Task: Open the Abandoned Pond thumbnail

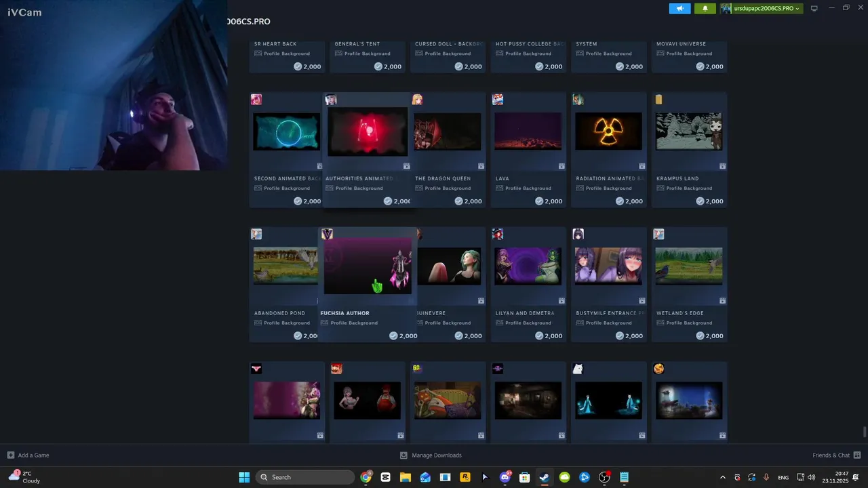Action: pyautogui.click(x=285, y=266)
